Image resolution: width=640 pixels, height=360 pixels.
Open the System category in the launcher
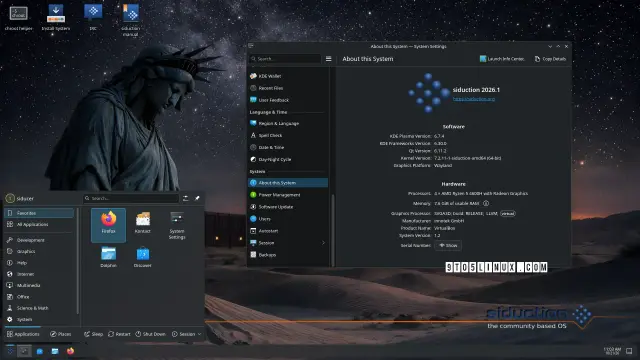click(x=39, y=319)
